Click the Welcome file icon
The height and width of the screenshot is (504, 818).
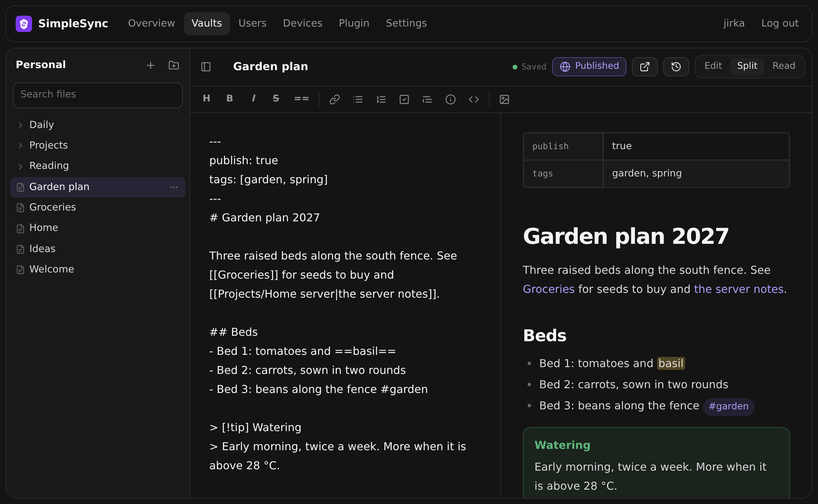20,270
